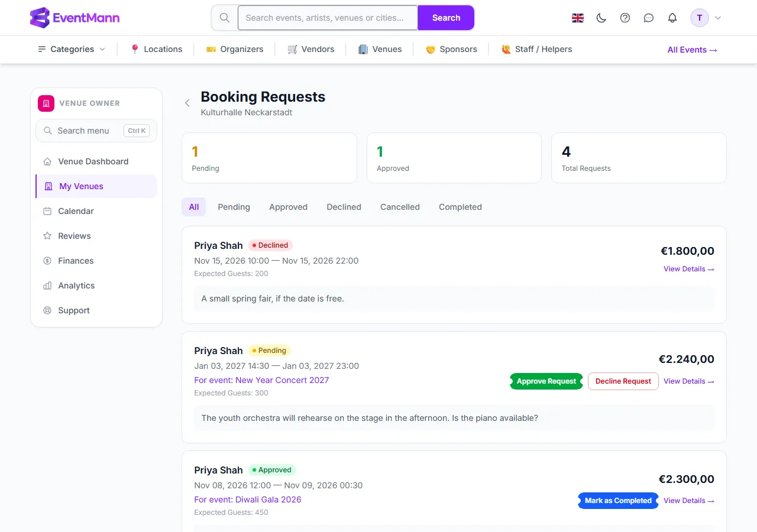The width and height of the screenshot is (757, 532).
Task: Follow the All Events link
Action: coord(693,50)
